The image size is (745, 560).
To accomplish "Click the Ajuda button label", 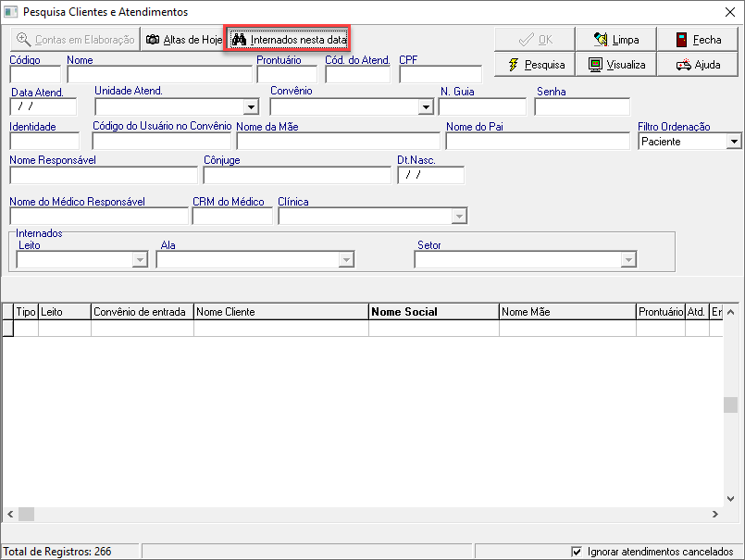I will (707, 65).
